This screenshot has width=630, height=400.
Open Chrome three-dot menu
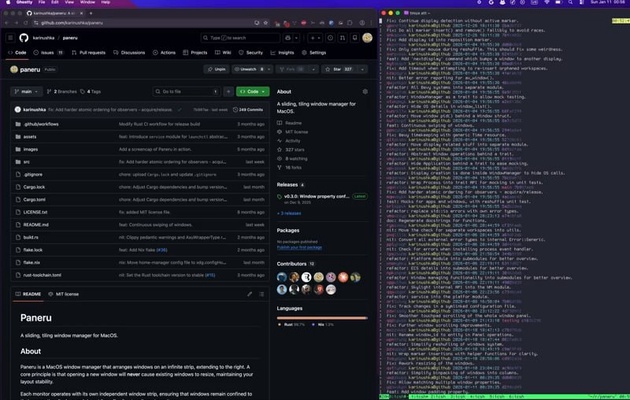(x=371, y=23)
